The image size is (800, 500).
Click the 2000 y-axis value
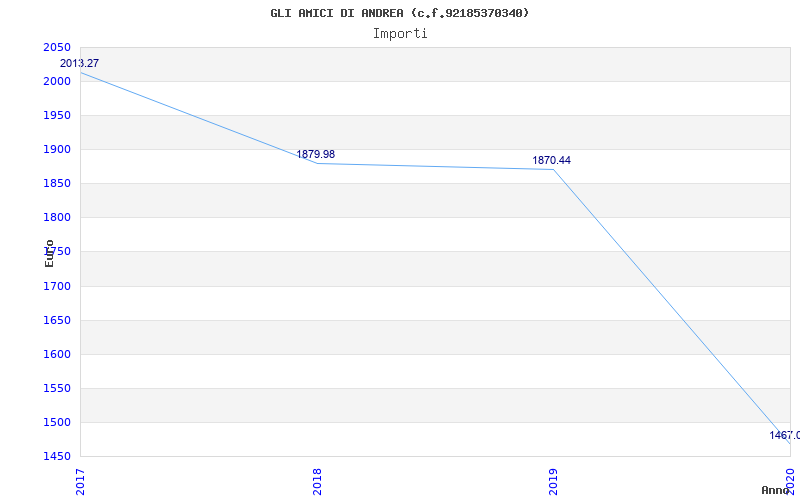tap(57, 81)
